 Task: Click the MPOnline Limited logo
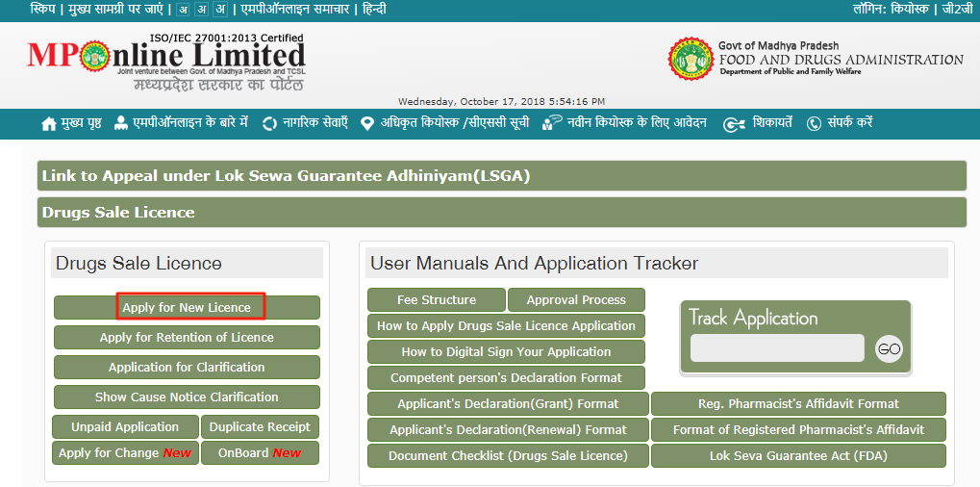[166, 64]
